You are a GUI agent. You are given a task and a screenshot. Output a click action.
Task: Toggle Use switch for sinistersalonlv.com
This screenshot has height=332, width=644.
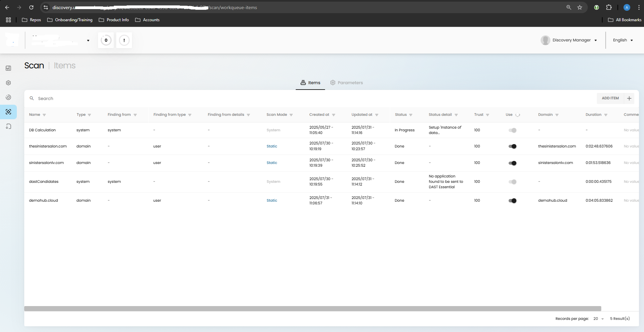(x=512, y=163)
